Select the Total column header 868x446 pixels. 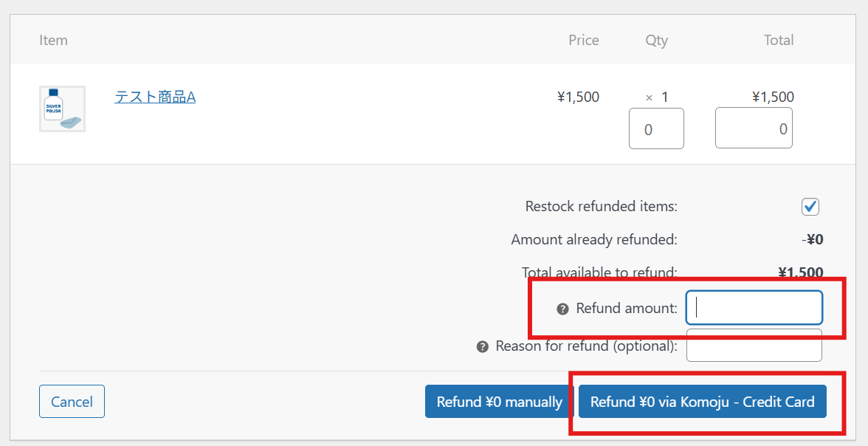[x=778, y=40]
